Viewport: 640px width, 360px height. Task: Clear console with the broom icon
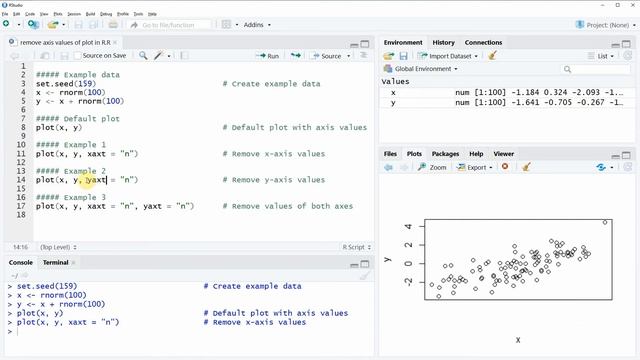(x=364, y=276)
